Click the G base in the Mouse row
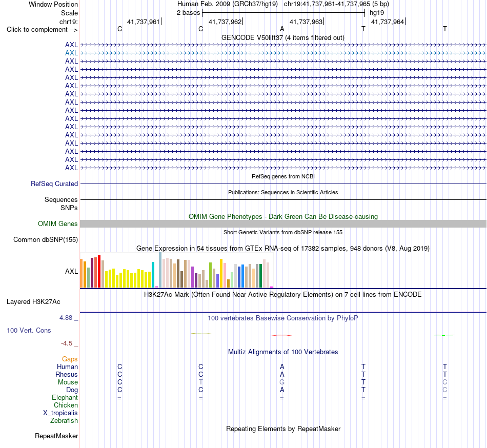Viewport: 487px width, 448px height. [282, 382]
